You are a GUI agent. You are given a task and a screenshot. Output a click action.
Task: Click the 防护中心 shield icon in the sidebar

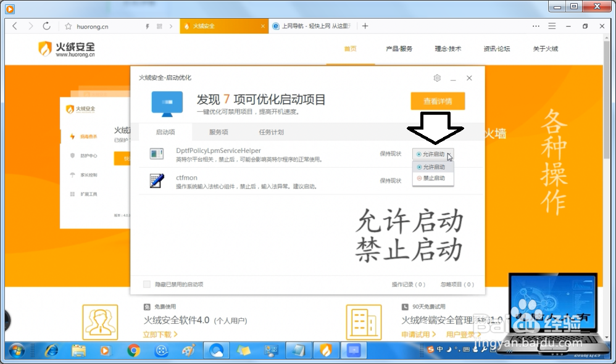72,155
